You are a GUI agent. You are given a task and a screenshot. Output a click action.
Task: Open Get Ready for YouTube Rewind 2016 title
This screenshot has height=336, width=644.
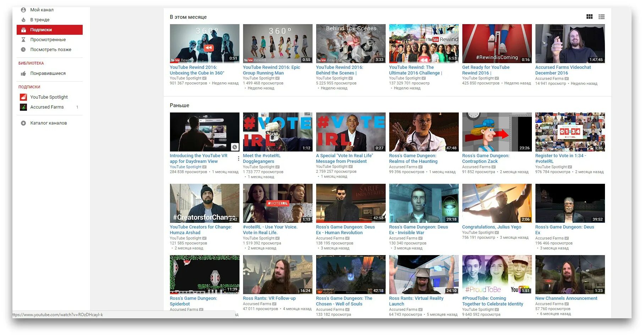pyautogui.click(x=486, y=70)
